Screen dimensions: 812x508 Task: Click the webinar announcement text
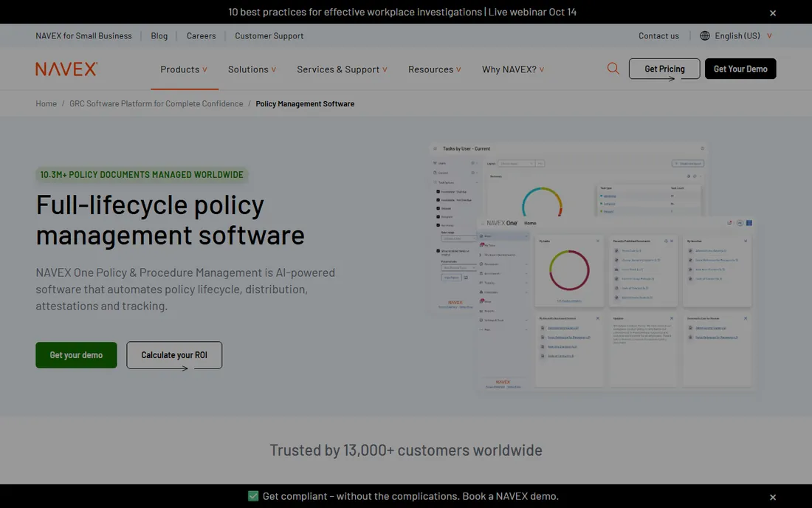tap(402, 12)
